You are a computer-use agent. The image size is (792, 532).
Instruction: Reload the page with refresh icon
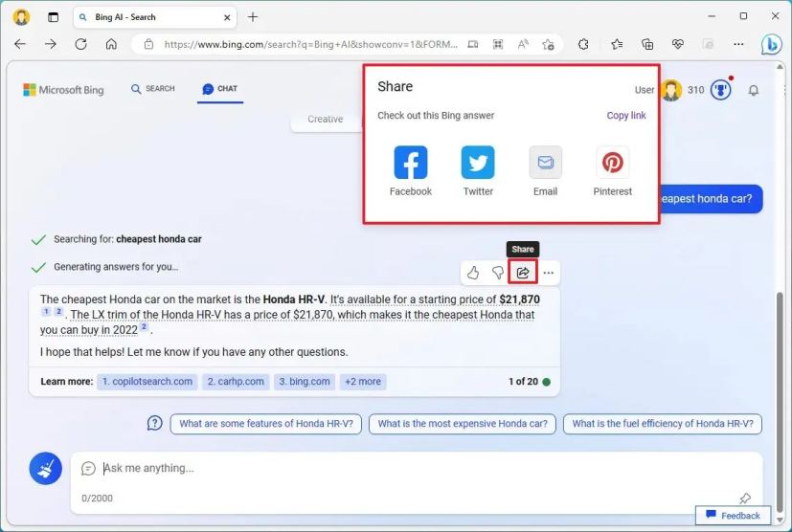[x=80, y=44]
